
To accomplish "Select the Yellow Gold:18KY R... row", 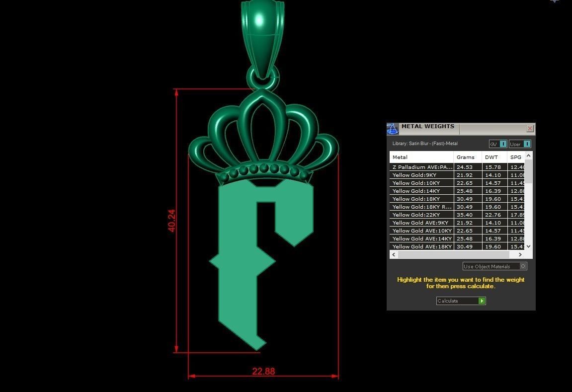I will click(457, 207).
